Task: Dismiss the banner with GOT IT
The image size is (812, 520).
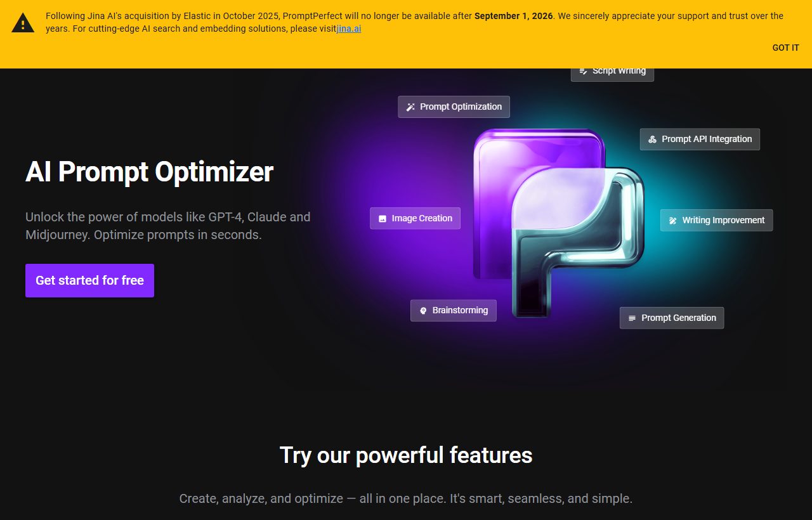Action: (x=785, y=48)
